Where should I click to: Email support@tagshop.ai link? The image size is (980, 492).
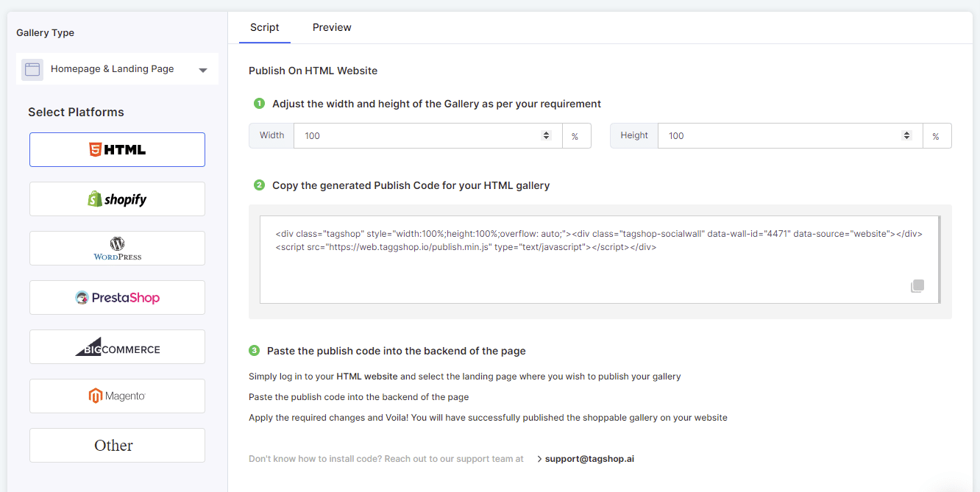coord(589,459)
